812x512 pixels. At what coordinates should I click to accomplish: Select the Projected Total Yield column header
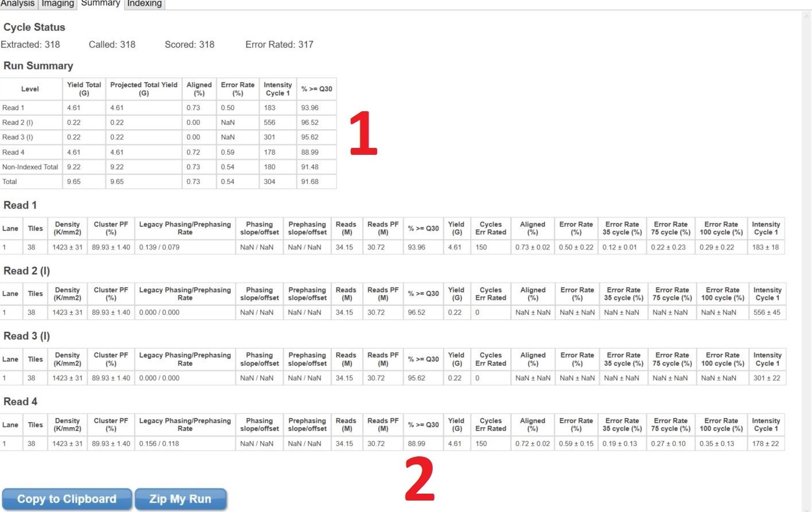pos(144,89)
